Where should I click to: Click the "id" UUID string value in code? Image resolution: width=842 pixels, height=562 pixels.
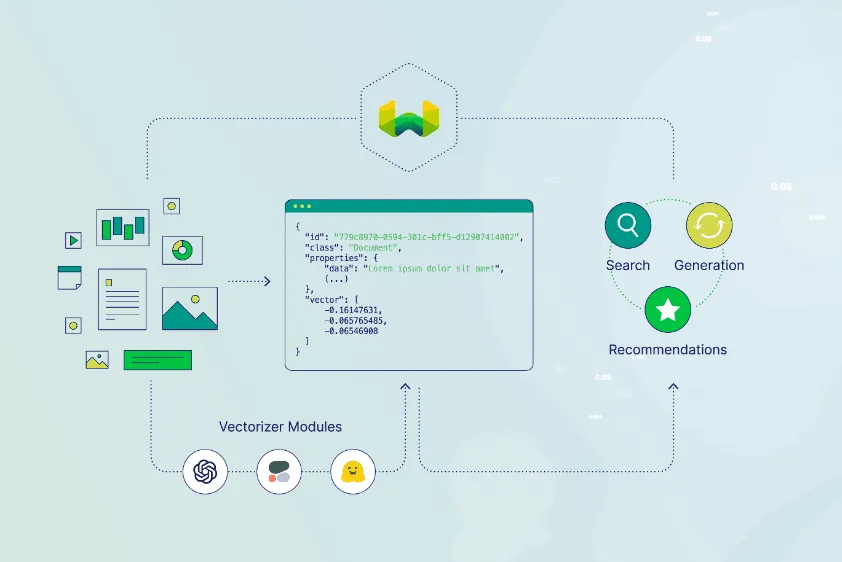coord(427,237)
